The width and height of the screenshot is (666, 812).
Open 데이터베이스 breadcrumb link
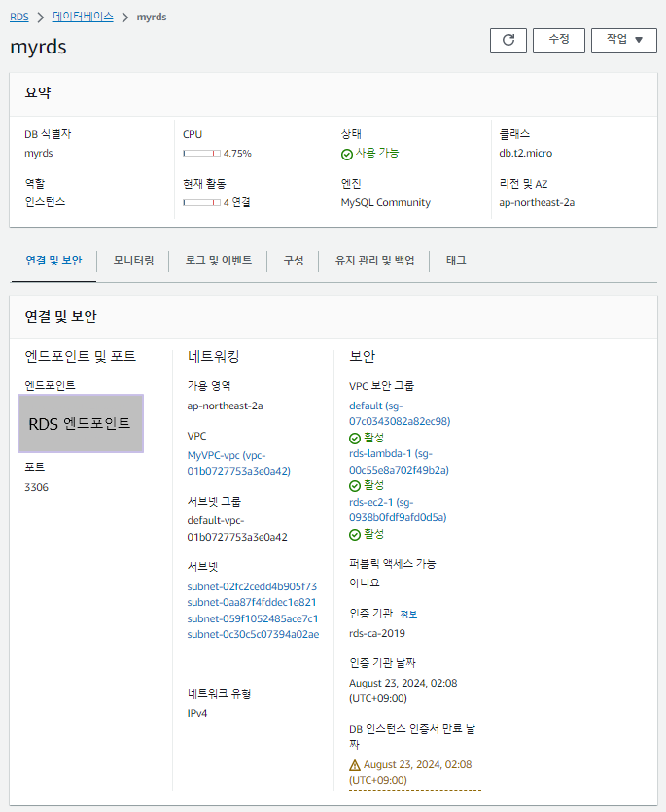pyautogui.click(x=83, y=17)
